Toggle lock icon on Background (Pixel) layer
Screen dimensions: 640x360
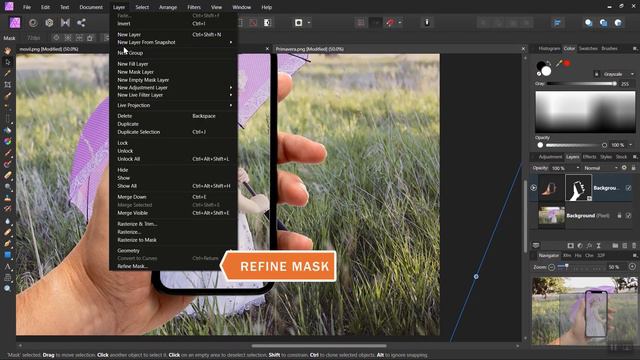[x=619, y=215]
